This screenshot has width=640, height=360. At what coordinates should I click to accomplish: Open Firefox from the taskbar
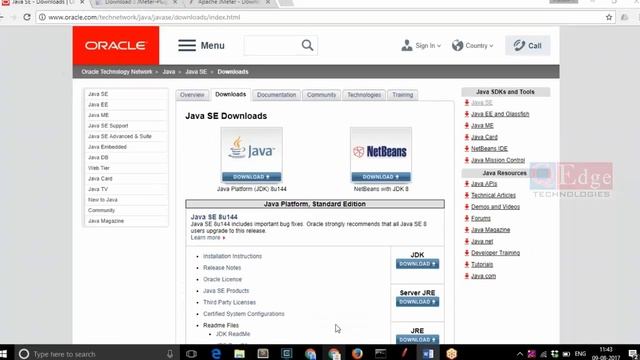pos(357,353)
